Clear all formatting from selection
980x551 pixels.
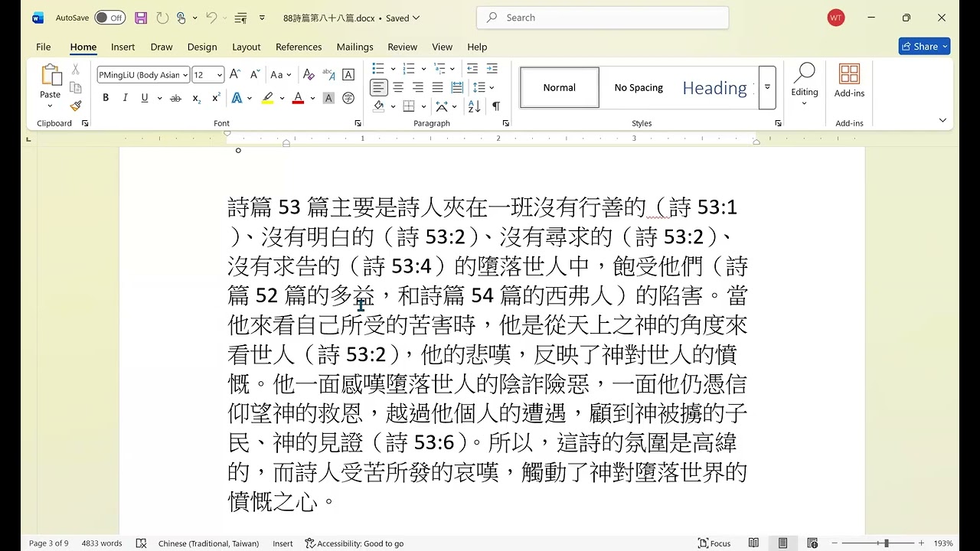click(309, 74)
